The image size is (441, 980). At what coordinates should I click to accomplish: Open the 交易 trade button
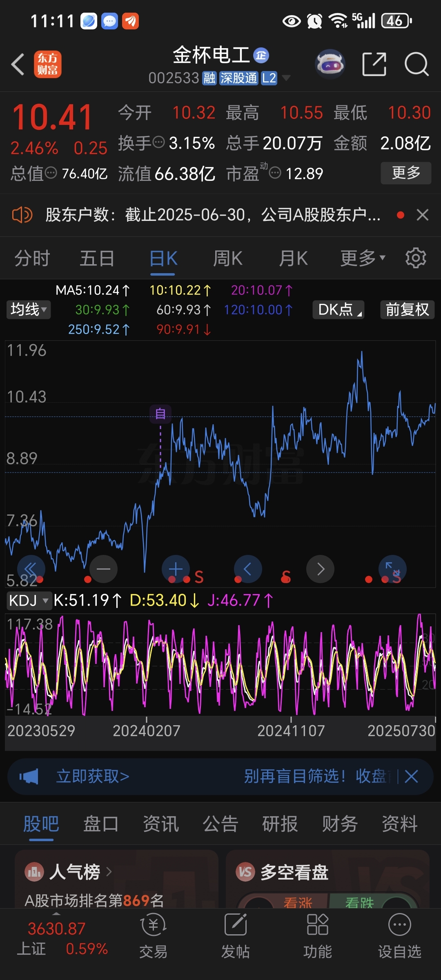[x=154, y=936]
